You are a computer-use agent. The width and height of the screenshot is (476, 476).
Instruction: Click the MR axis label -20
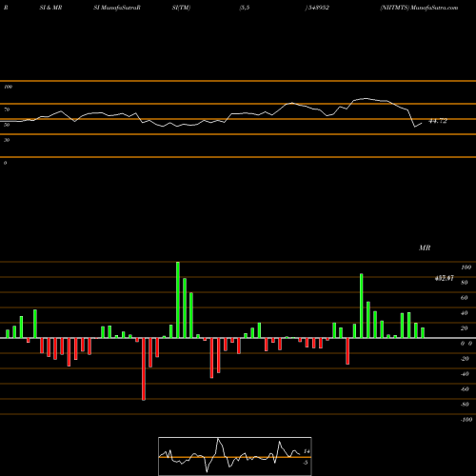click(x=465, y=359)
